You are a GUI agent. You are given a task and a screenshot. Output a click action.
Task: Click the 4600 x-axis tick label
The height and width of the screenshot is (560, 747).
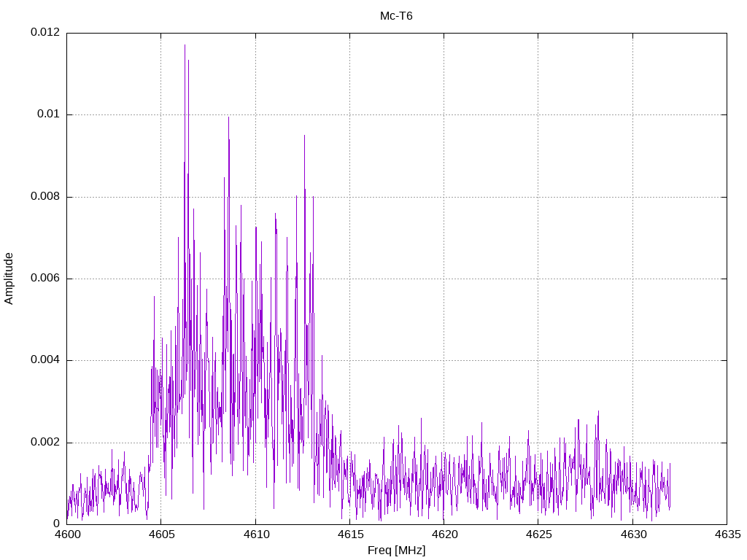click(x=67, y=534)
